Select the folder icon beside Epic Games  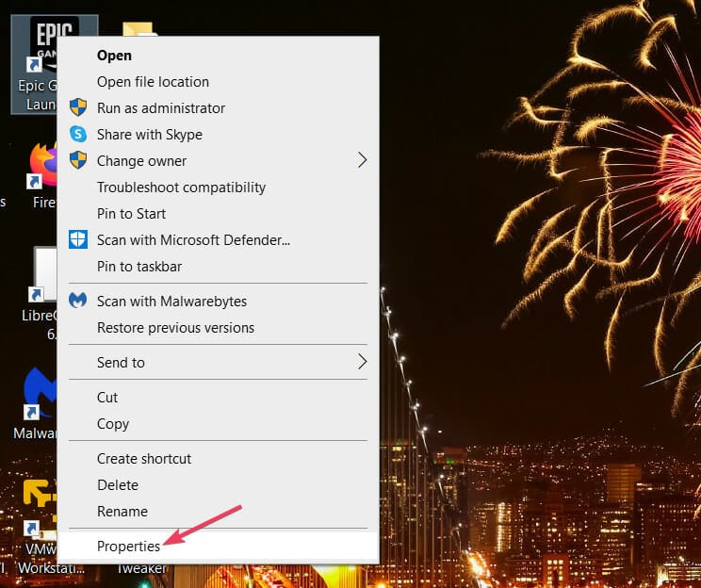point(139,28)
